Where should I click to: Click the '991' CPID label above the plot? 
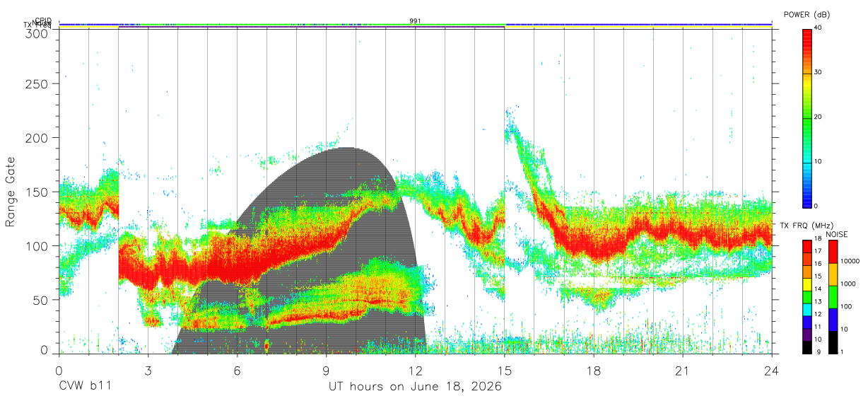(x=415, y=21)
